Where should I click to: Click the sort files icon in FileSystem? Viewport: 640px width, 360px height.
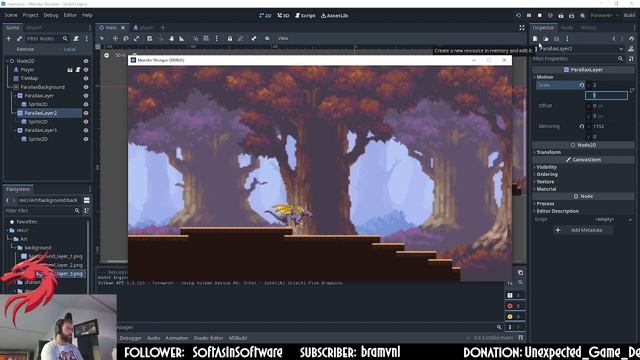click(87, 211)
